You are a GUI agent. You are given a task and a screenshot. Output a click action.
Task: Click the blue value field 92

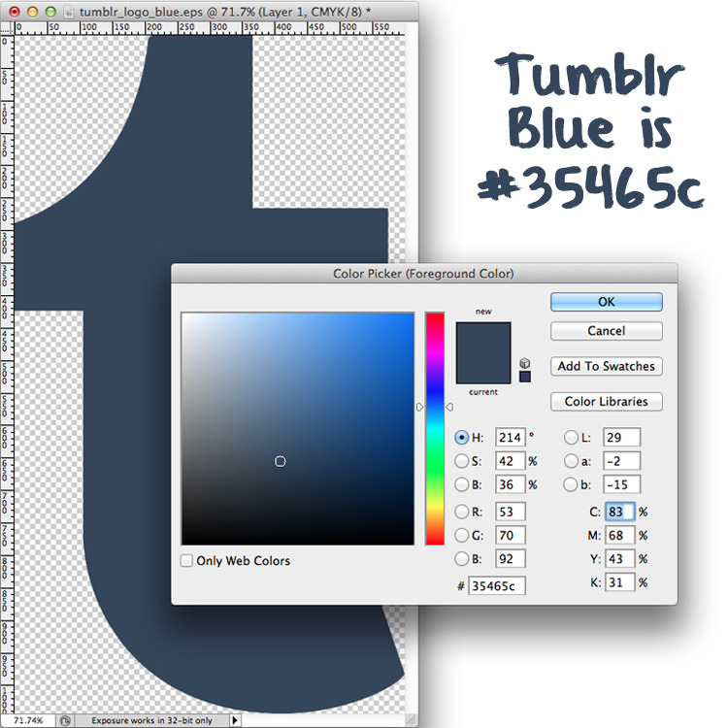coord(510,558)
